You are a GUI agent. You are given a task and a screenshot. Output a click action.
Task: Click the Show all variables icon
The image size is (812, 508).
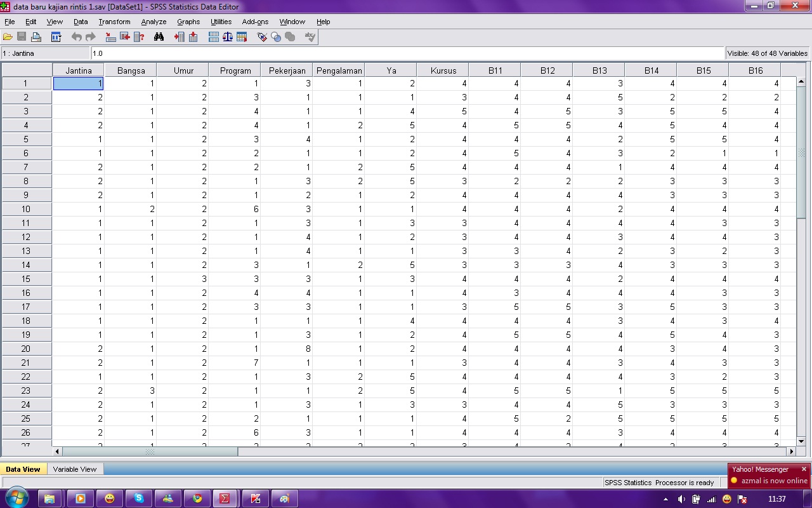(290, 37)
